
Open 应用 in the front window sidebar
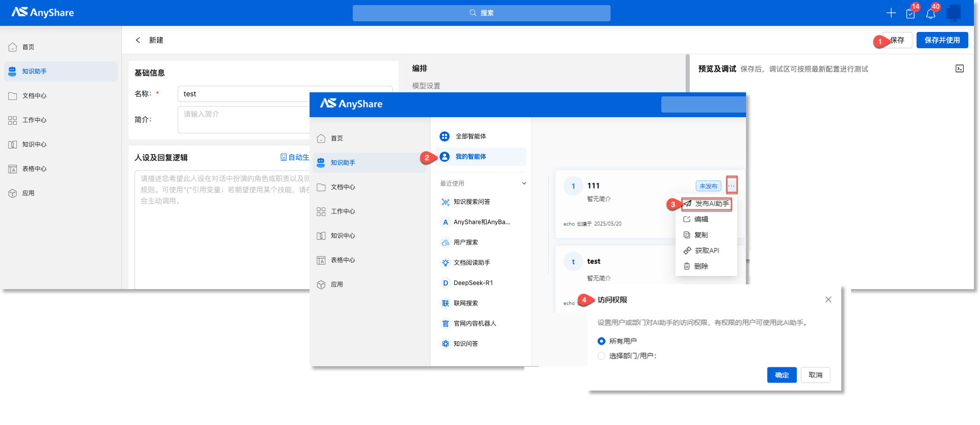[369, 285]
